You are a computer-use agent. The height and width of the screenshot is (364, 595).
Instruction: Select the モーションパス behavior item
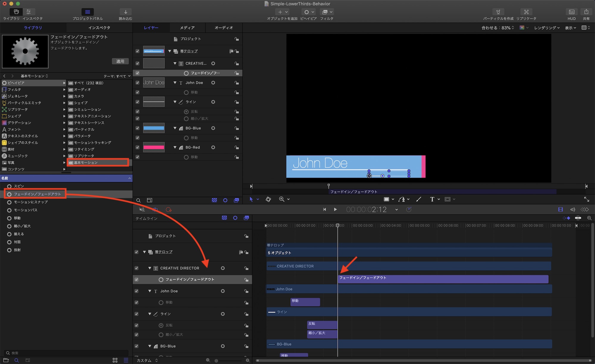(x=26, y=210)
